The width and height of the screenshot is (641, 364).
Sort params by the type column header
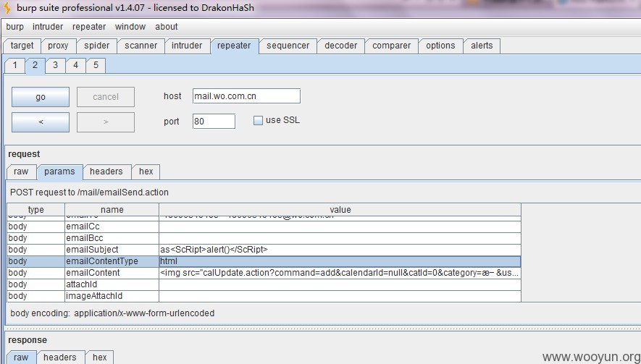click(36, 210)
